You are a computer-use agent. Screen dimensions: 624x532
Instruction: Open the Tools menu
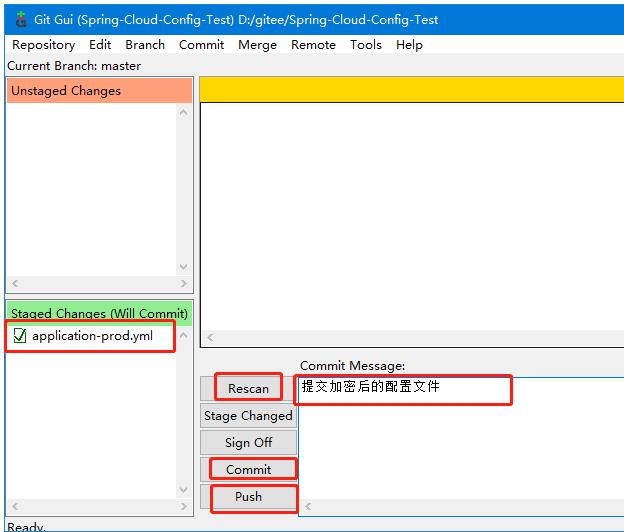(366, 45)
